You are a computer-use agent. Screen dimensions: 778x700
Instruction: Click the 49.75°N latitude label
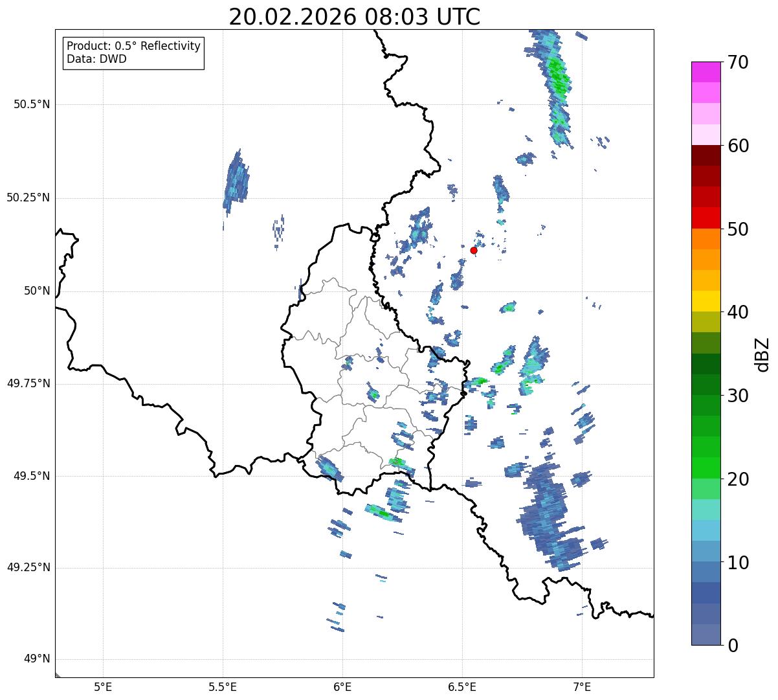pos(28,383)
